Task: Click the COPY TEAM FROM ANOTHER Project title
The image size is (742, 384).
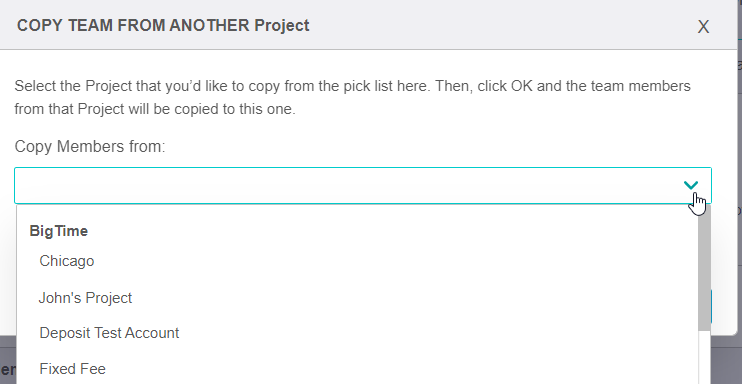Action: 163,25
